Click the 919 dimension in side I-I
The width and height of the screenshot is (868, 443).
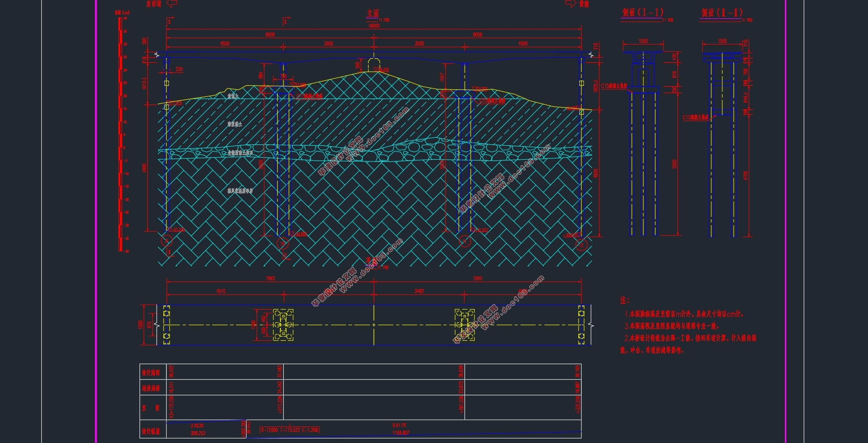click(674, 74)
